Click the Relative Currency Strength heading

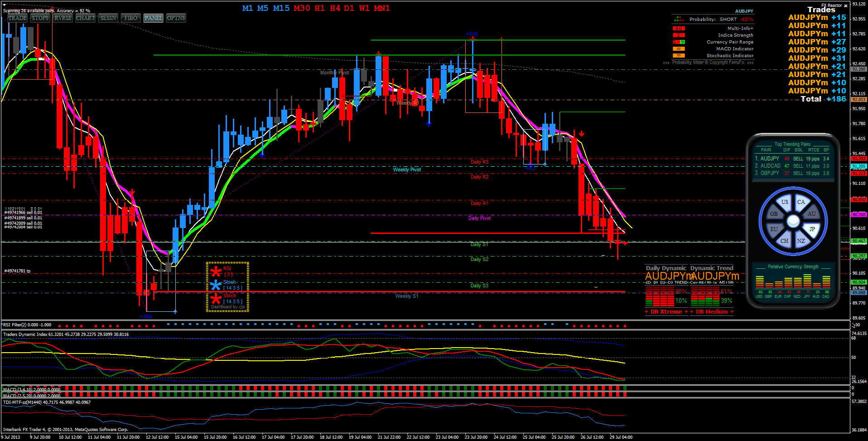point(793,267)
